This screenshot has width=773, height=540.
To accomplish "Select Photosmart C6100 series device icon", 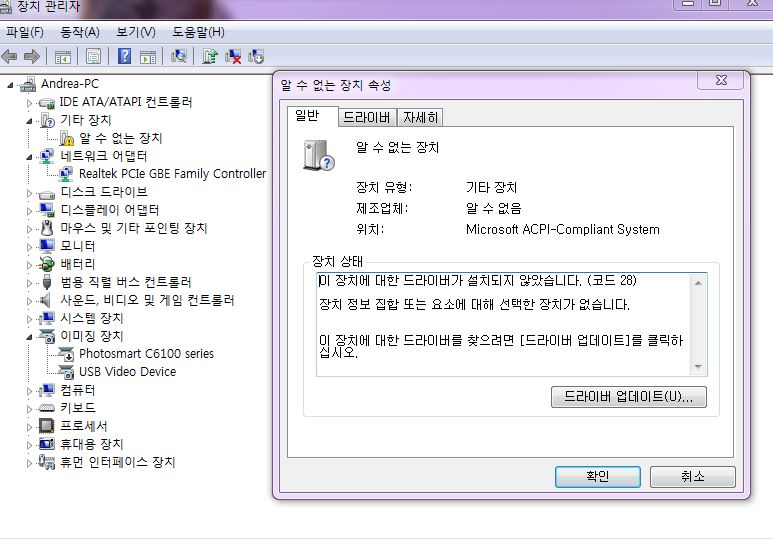I will tap(66, 354).
